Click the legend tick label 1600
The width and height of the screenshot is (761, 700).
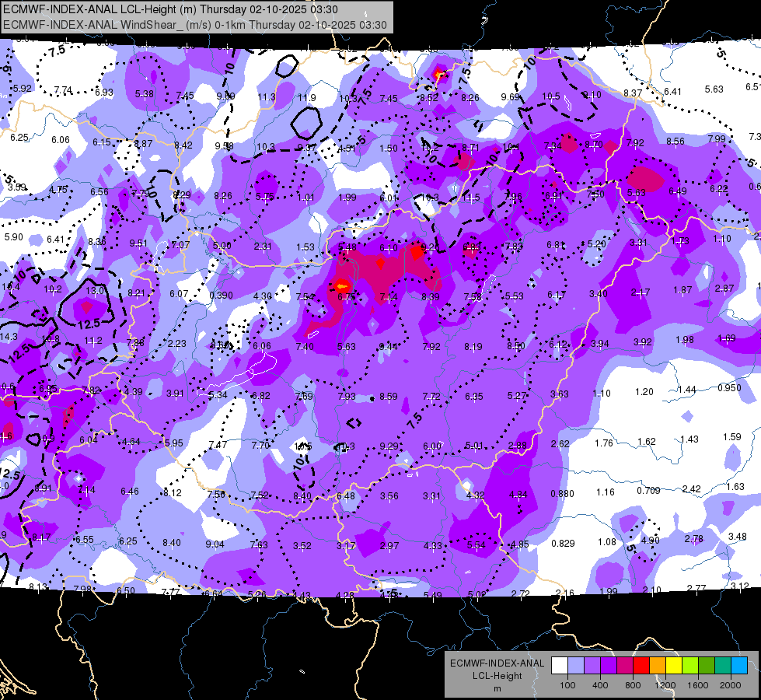[x=697, y=685]
